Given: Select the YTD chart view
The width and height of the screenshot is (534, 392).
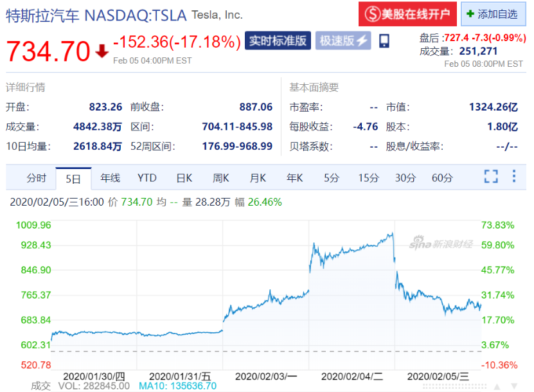Looking at the screenshot, I should [147, 178].
